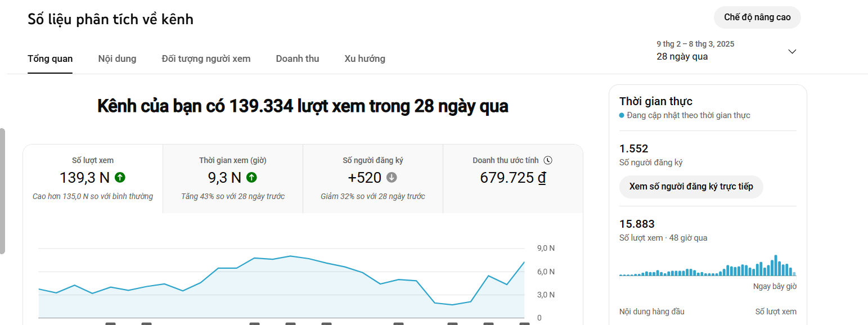This screenshot has height=325, width=868.
Task: Click clock icon beside Doanh thu ước tính
Action: tap(548, 160)
